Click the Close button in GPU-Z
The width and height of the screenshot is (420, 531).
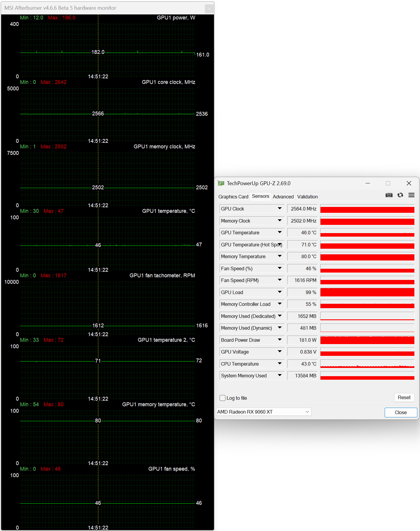(401, 412)
